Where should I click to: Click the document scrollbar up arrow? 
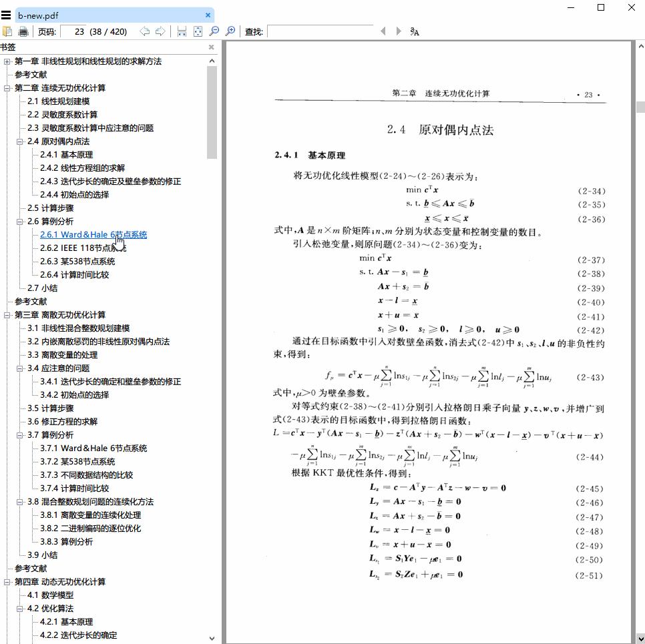tap(640, 46)
